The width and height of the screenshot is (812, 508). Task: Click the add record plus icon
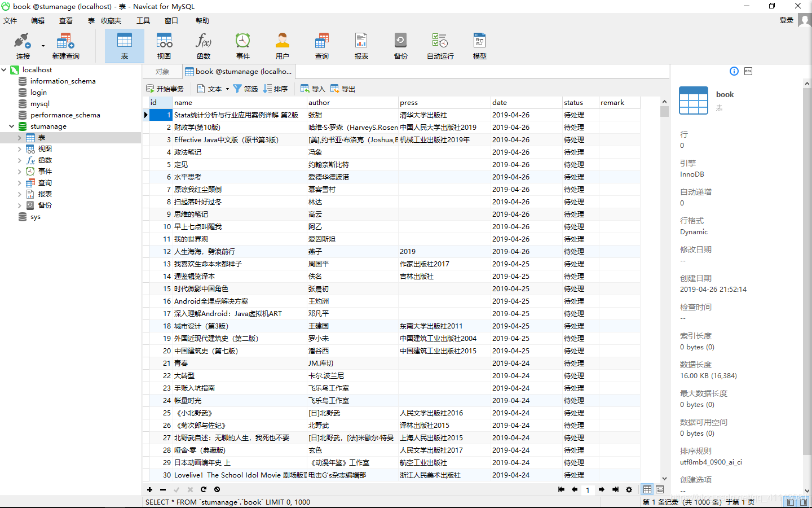pyautogui.click(x=149, y=489)
